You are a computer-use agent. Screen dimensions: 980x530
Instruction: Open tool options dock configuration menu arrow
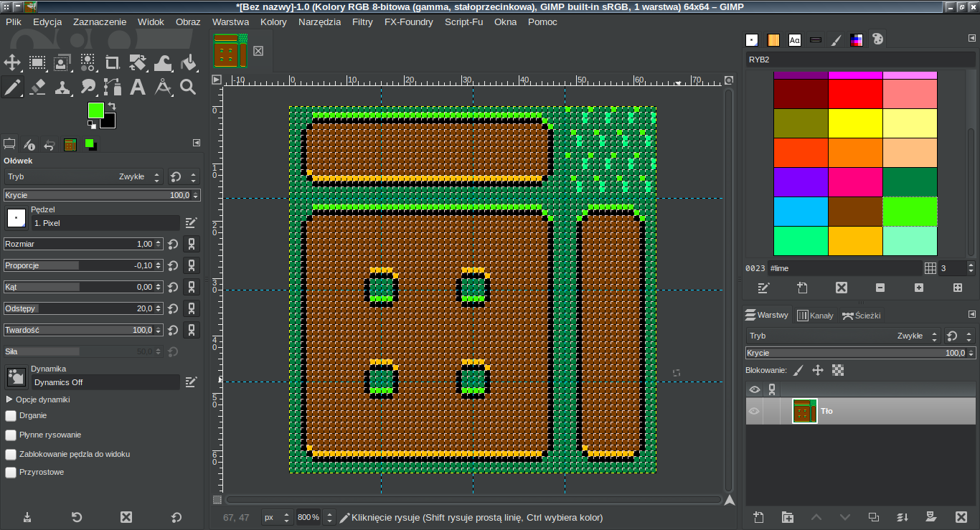(197, 143)
